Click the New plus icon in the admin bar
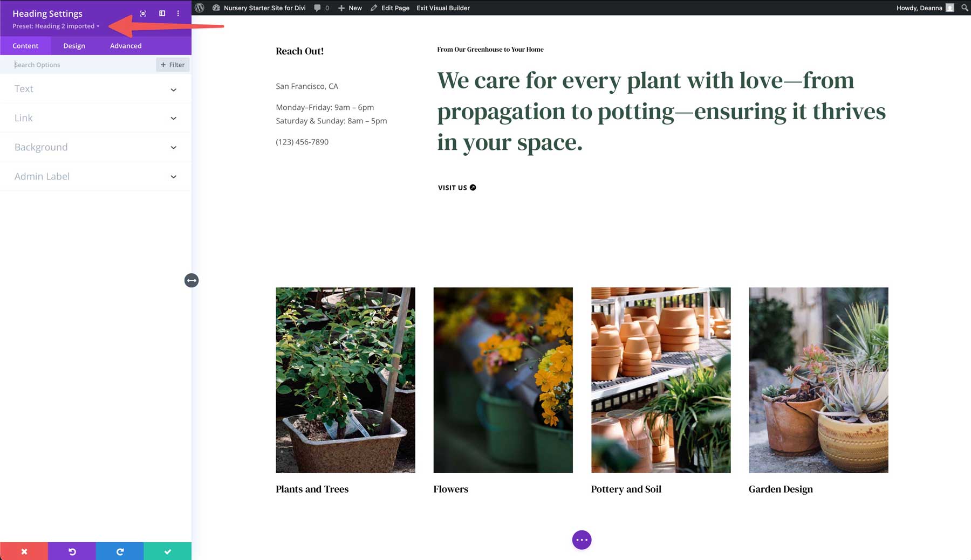The height and width of the screenshot is (560, 971). [x=341, y=8]
